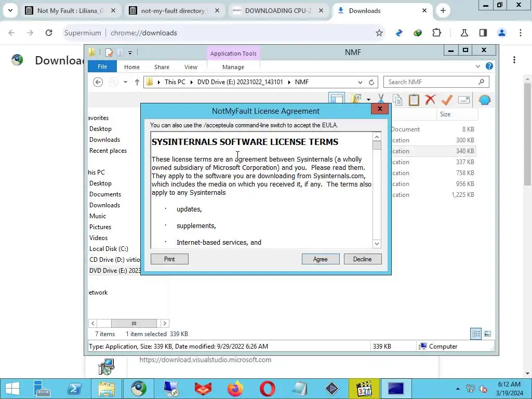532x399 pixels.
Task: Click the Properties quick access icon in title bar
Action: 109,52
